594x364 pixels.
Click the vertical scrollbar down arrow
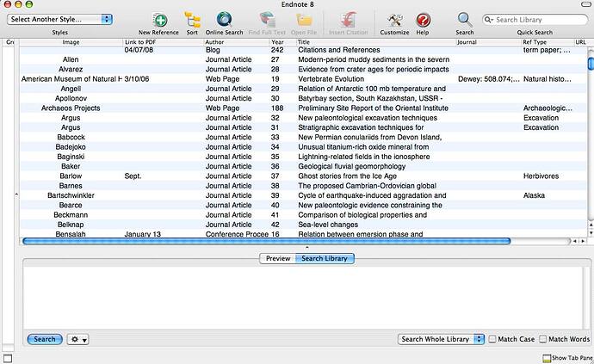point(591,233)
